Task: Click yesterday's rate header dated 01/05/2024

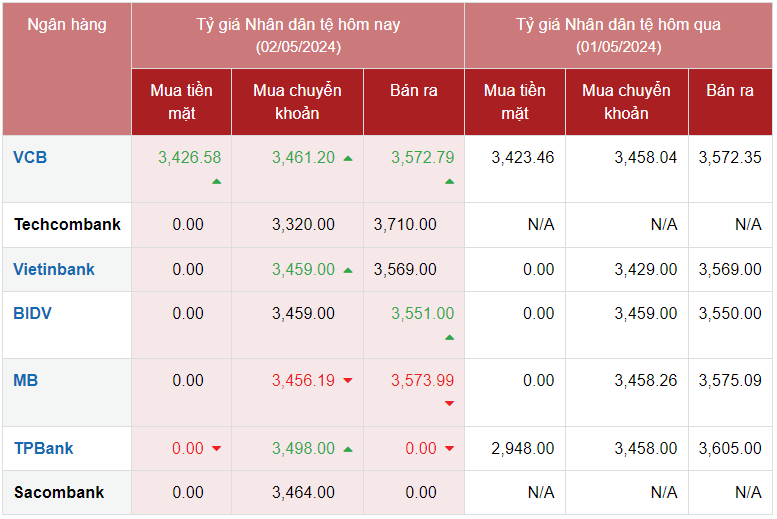Action: click(618, 35)
